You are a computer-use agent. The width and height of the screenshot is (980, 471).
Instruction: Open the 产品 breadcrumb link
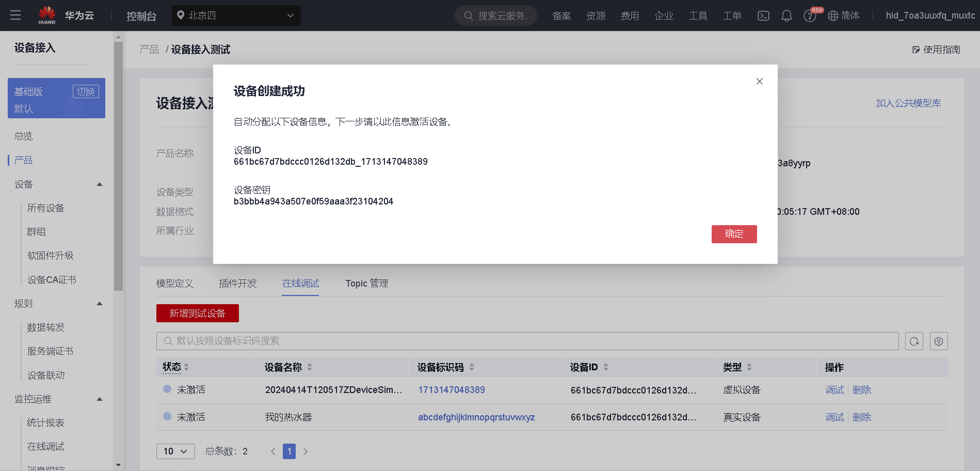tap(149, 50)
